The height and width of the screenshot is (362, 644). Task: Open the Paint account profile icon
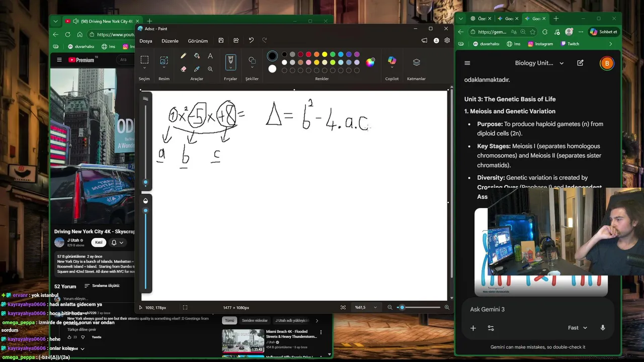[436, 41]
